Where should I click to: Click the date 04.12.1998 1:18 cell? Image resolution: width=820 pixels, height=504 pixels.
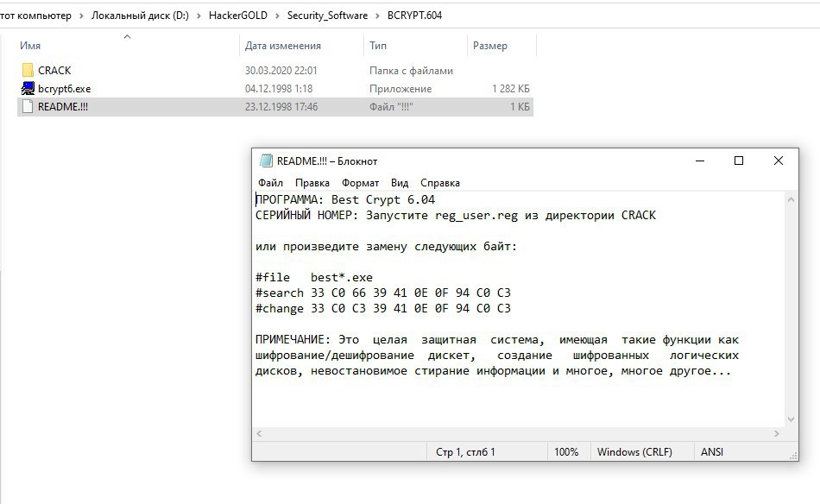pos(279,89)
